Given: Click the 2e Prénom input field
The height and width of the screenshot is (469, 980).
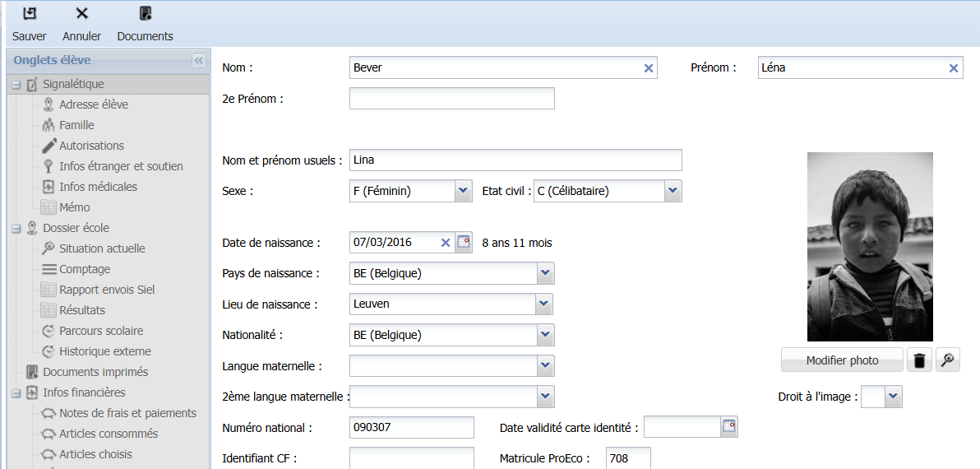Looking at the screenshot, I should click(x=452, y=99).
